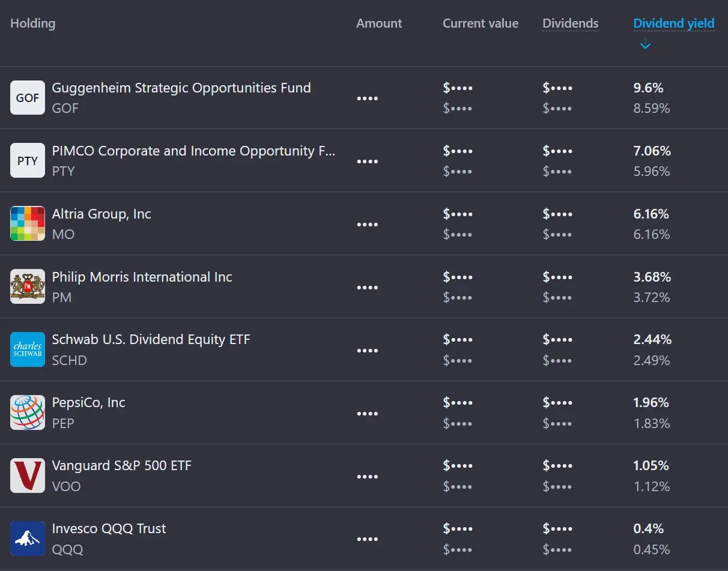The height and width of the screenshot is (571, 728).
Task: Sort by Dividends column header
Action: coord(571,23)
